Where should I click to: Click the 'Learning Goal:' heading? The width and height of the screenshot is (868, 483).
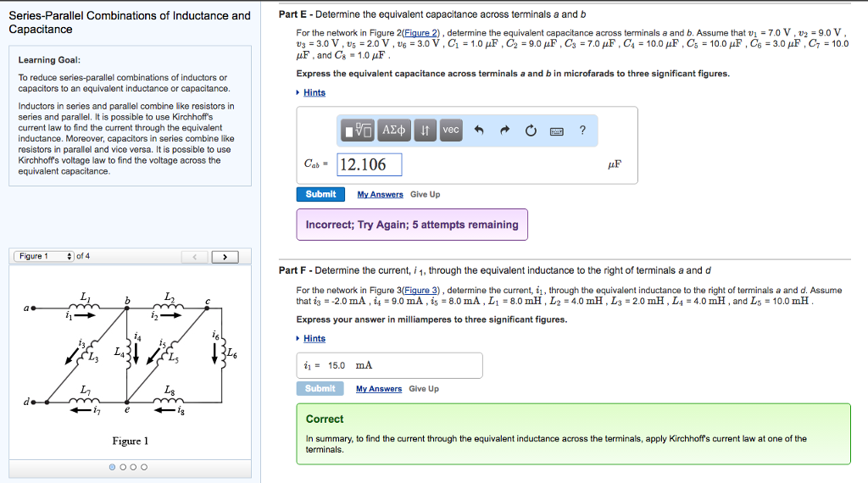pyautogui.click(x=49, y=60)
